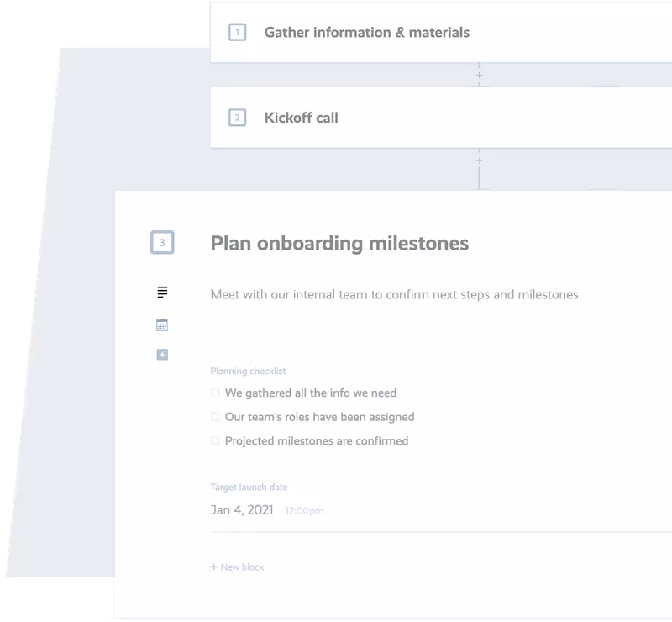Open the Gather information & materials step
672x622 pixels.
pos(366,33)
